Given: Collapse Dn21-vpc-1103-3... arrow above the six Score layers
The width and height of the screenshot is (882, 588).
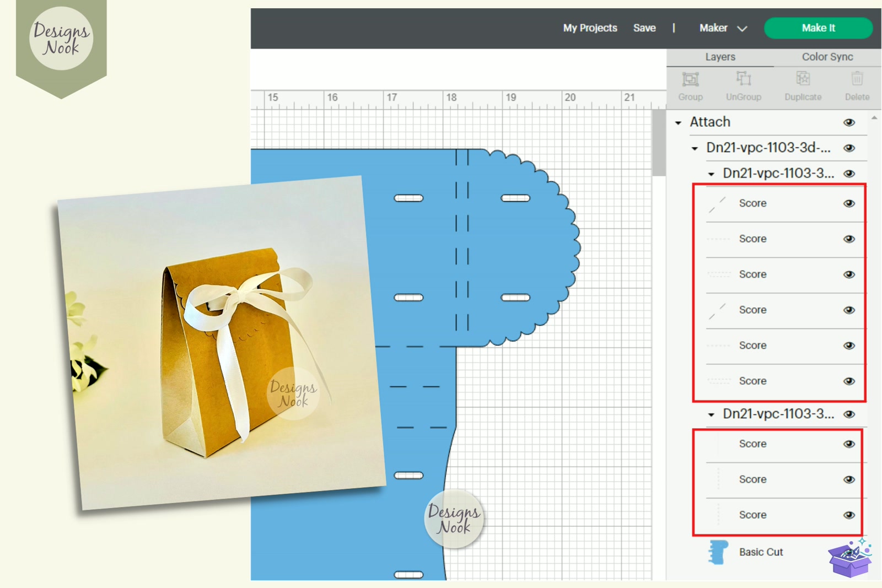Looking at the screenshot, I should [x=711, y=174].
